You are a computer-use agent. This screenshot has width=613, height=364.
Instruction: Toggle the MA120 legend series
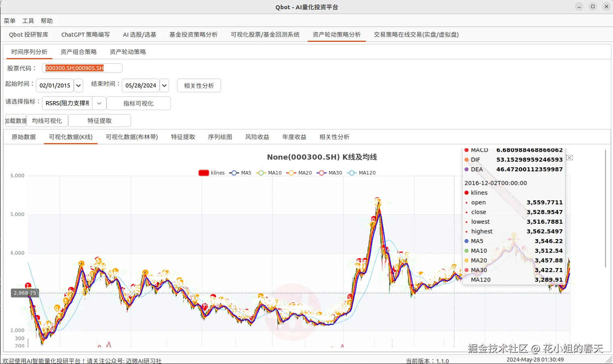tap(361, 173)
